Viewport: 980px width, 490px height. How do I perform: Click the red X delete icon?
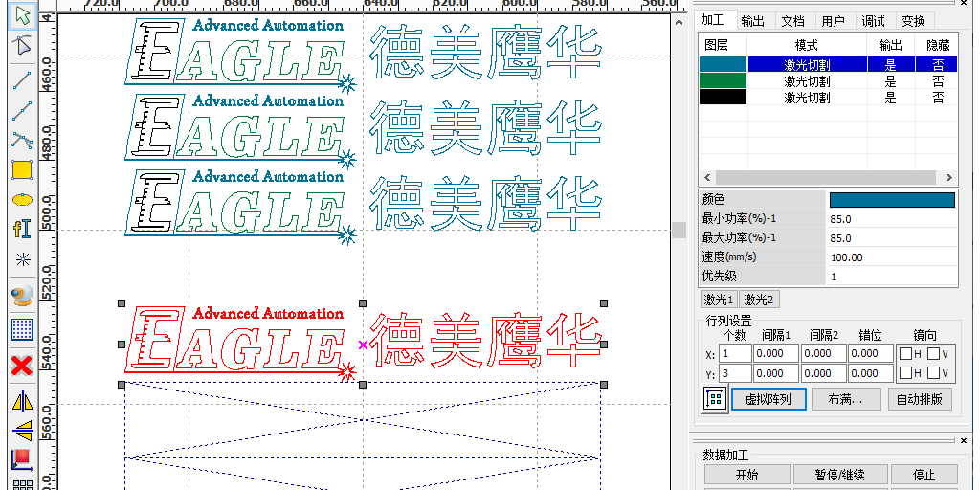pos(23,366)
